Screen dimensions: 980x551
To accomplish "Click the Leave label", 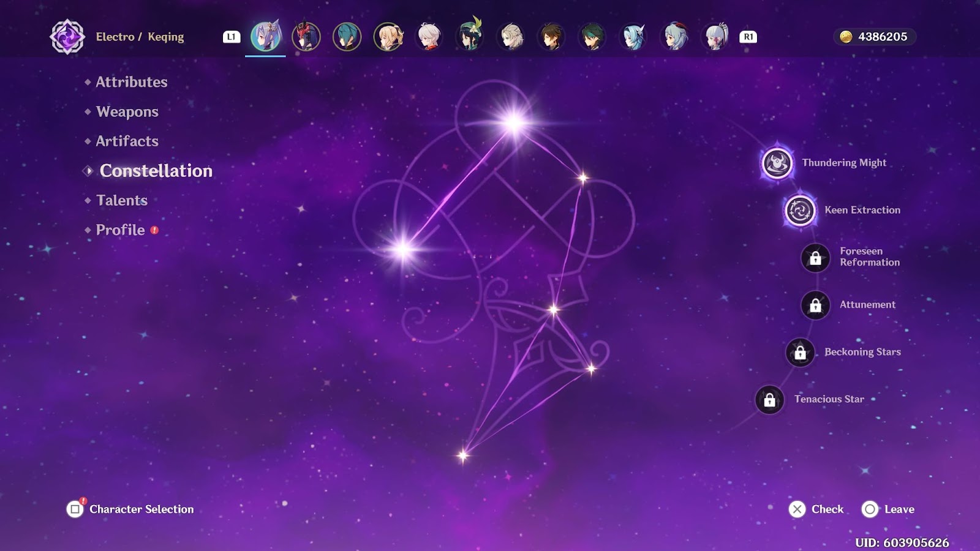I will (x=899, y=509).
